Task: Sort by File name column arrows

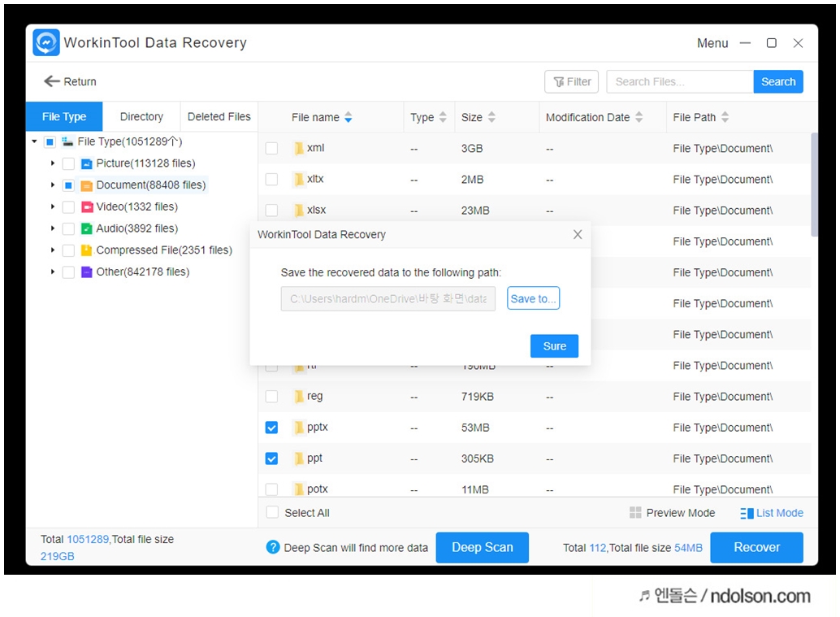Action: point(349,117)
